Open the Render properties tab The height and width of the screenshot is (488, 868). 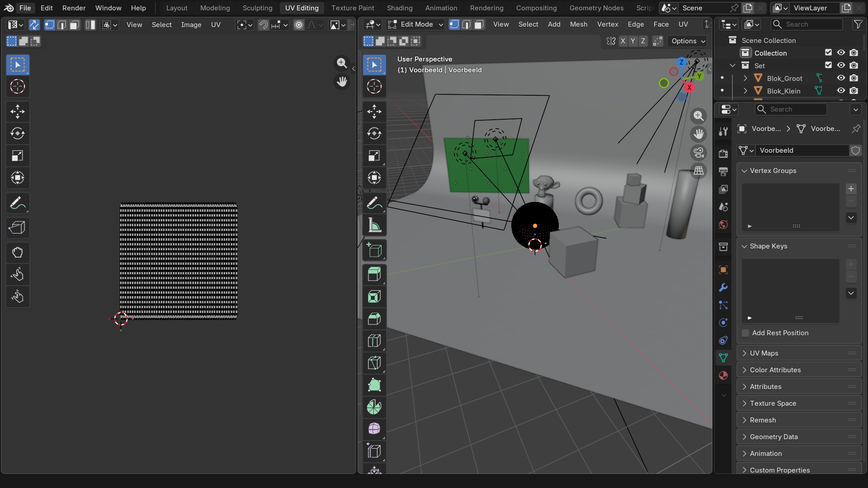pyautogui.click(x=723, y=154)
